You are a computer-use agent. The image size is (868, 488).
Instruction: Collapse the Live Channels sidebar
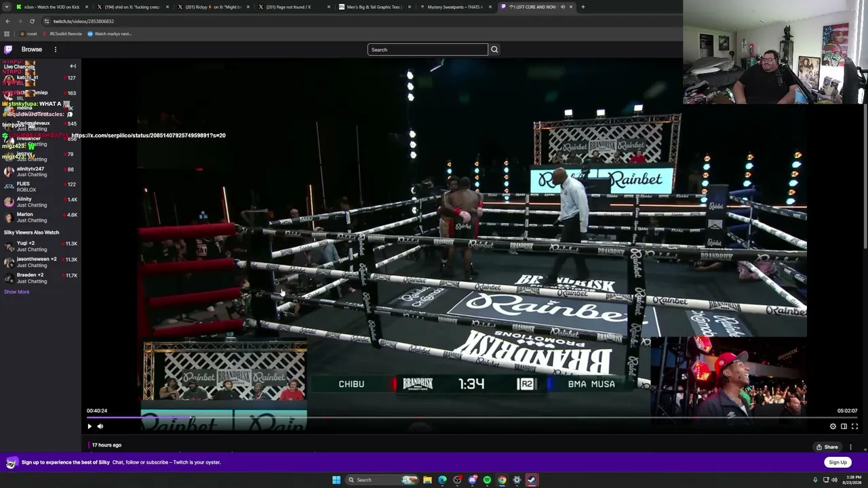click(x=73, y=66)
